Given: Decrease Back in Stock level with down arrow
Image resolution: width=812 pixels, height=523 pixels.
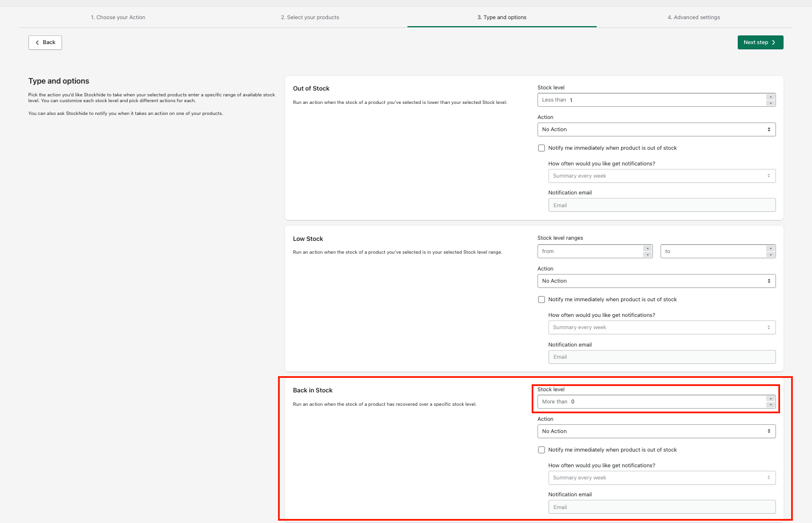Looking at the screenshot, I should pos(770,405).
